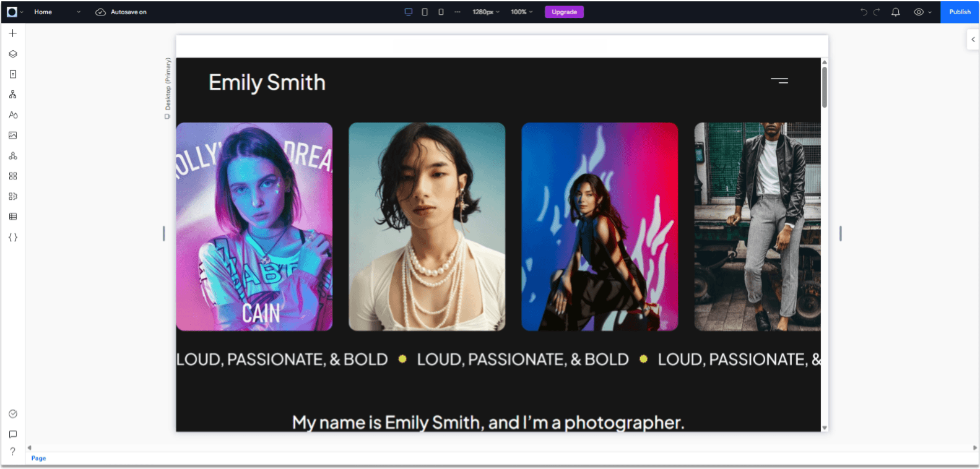
Task: Open the Media manager image icon
Action: coord(12,135)
